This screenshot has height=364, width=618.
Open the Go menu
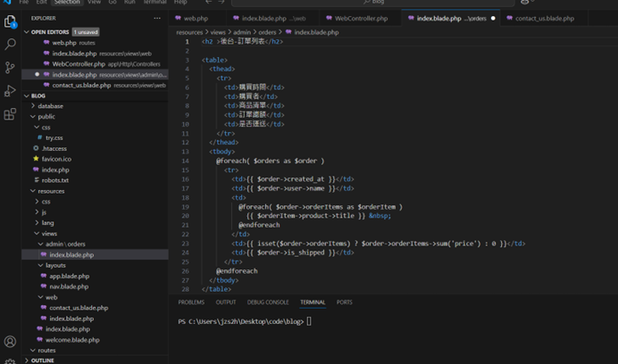click(x=113, y=2)
